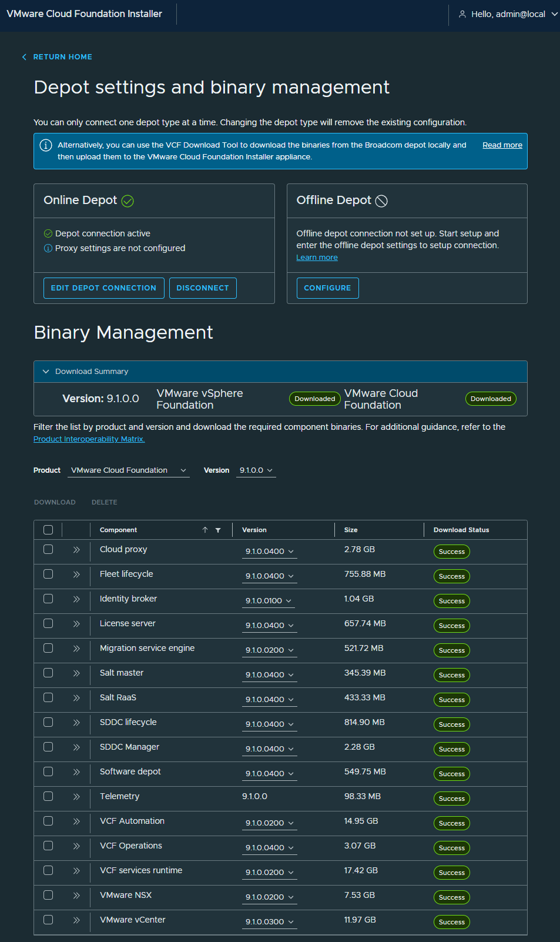
Task: Expand details of Identity broker row
Action: click(76, 599)
